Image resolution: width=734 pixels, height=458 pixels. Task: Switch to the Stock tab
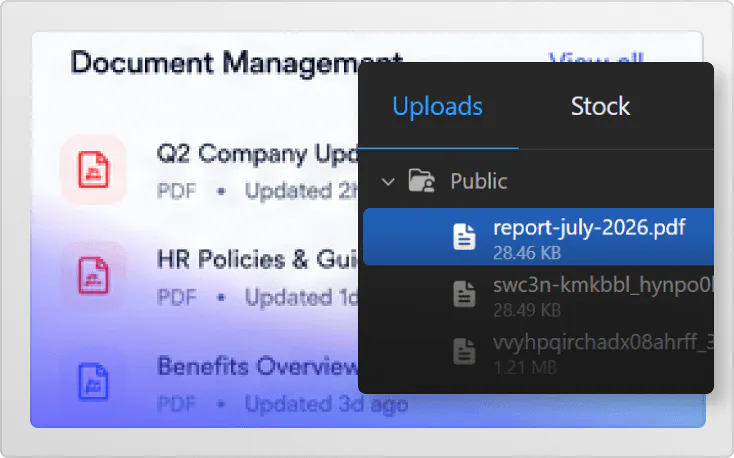pos(600,106)
